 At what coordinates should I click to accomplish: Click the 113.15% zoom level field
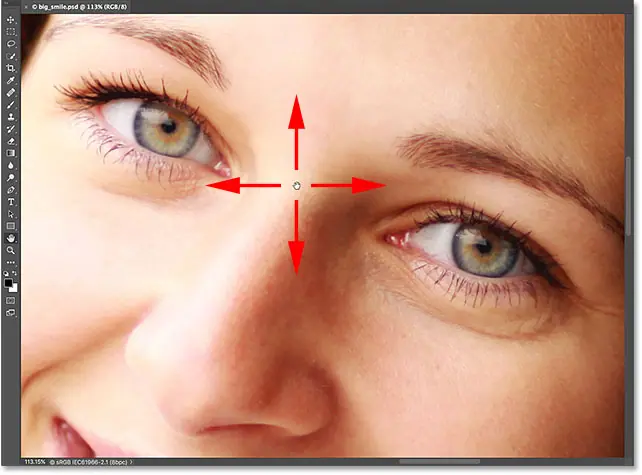[35, 462]
